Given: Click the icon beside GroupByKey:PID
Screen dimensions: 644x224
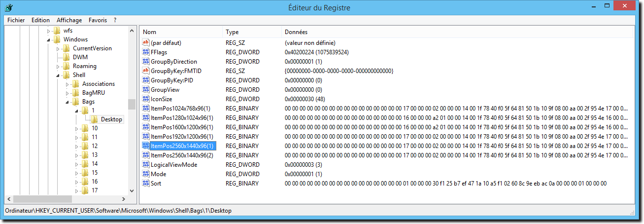Looking at the screenshot, I should point(146,80).
